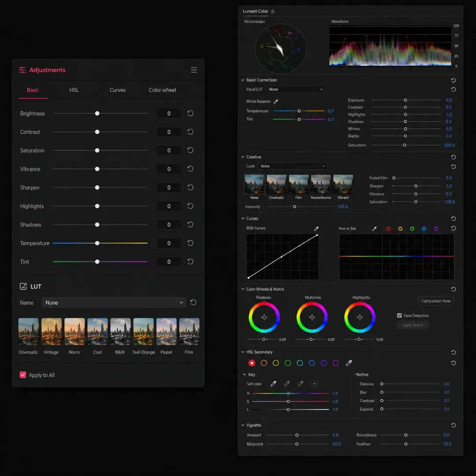This screenshot has height=476, width=476.
Task: Apply the Vintage LUT preset
Action: 51,331
